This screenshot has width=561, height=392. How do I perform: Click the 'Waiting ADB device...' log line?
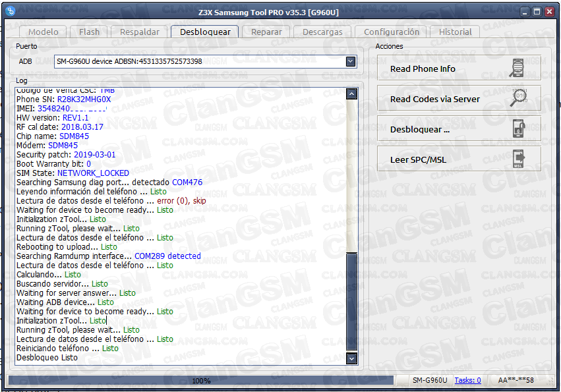(x=65, y=302)
